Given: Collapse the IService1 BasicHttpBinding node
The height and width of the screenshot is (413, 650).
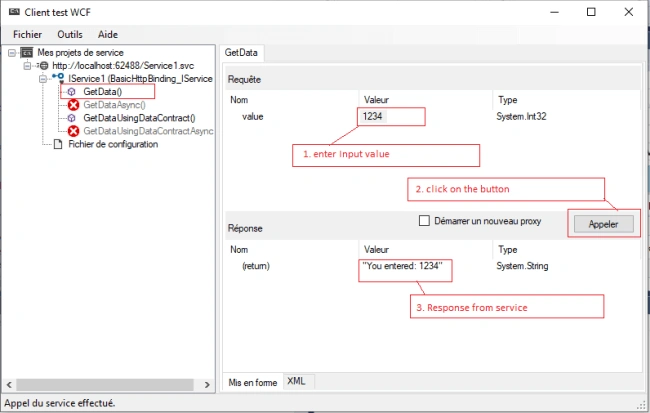Looking at the screenshot, I should 43,78.
